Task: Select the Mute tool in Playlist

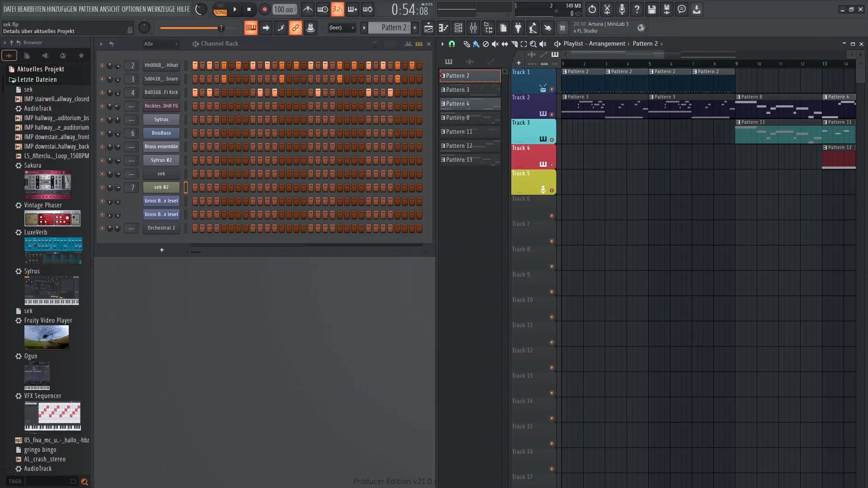Action: tap(495, 44)
